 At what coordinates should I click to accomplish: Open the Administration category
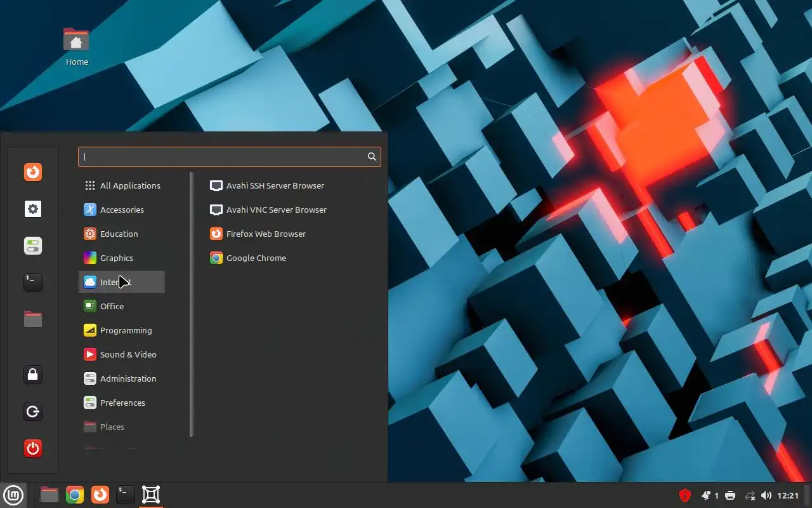[x=122, y=378]
